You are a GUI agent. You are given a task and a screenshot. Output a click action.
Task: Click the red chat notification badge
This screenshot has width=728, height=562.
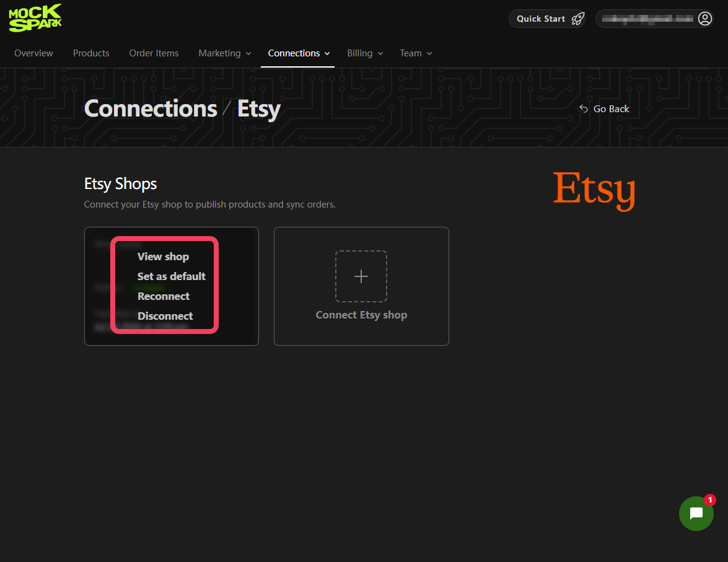[710, 500]
